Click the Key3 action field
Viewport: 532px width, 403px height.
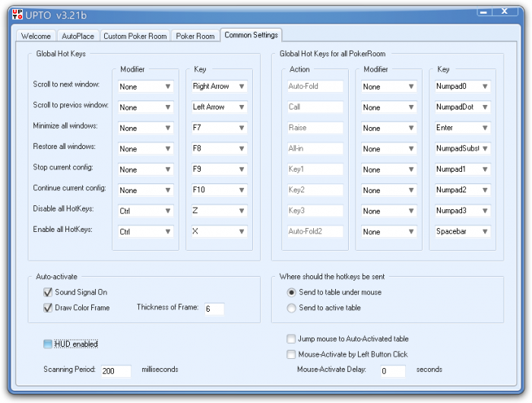315,211
